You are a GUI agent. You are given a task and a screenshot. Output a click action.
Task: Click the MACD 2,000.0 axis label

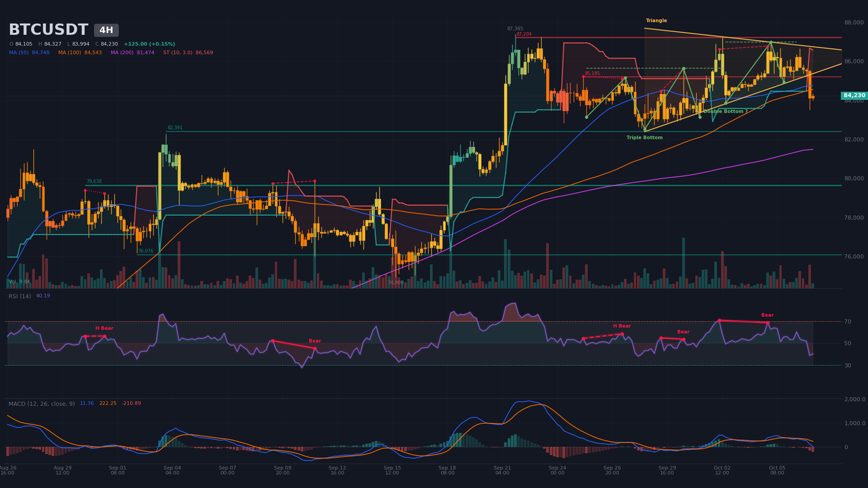click(854, 399)
